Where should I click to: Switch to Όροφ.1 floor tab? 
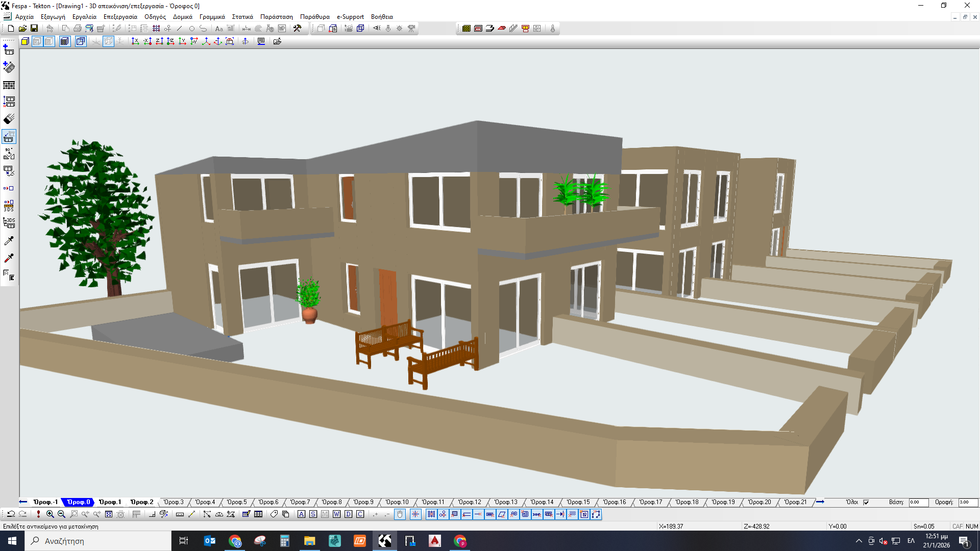pos(110,502)
